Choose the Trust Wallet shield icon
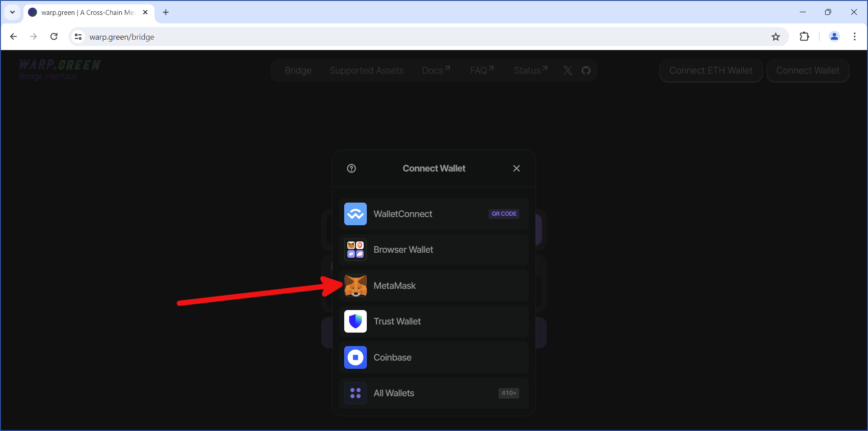This screenshot has height=431, width=868. (x=356, y=321)
